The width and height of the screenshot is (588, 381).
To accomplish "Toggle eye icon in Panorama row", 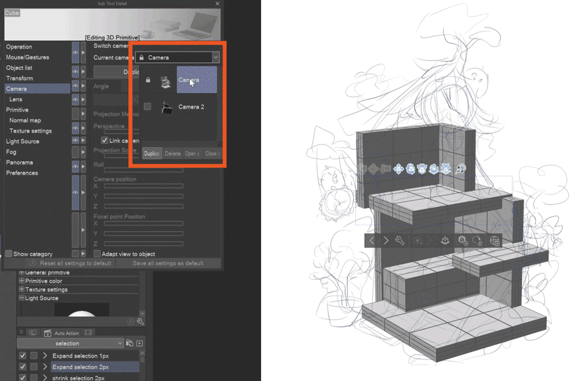I will 76,166.
